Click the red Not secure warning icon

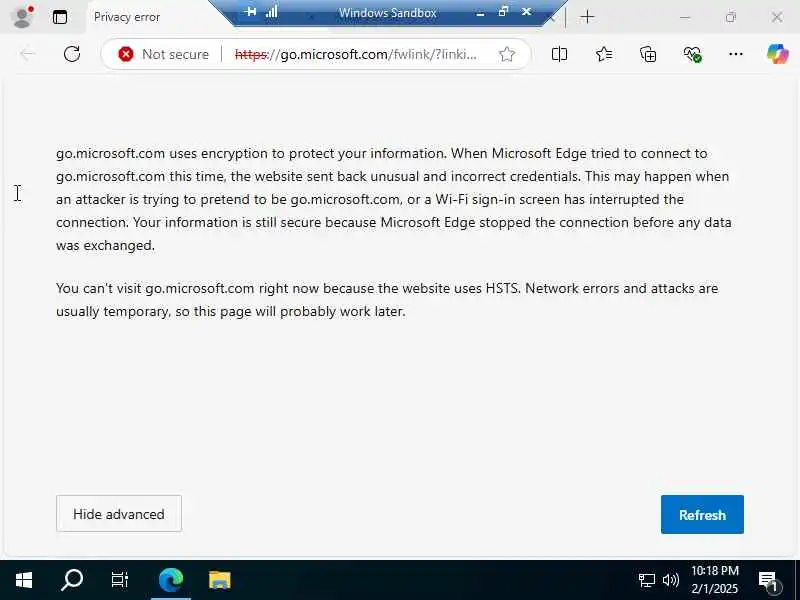pos(126,54)
